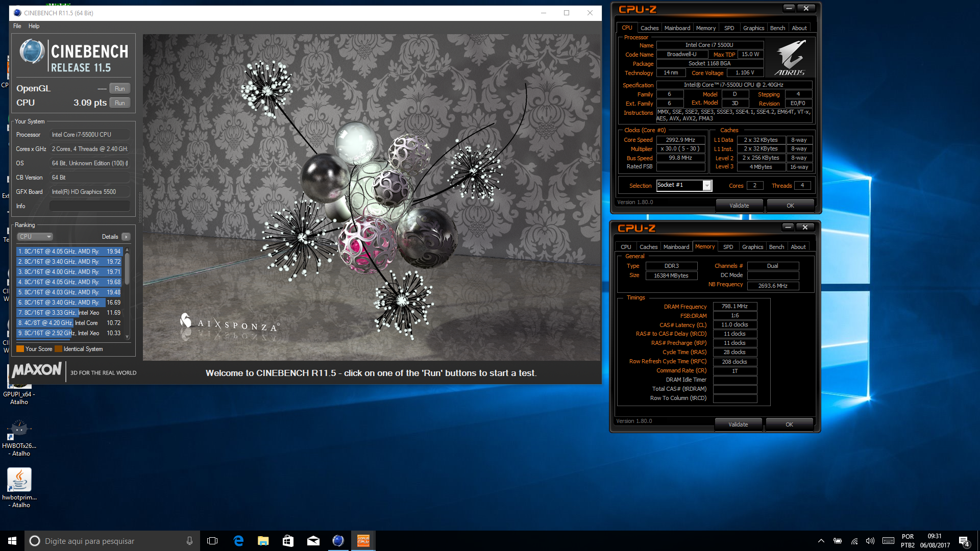Viewport: 980px width, 551px height.
Task: Switch to Bench tab in top CPU-Z
Action: click(x=777, y=28)
